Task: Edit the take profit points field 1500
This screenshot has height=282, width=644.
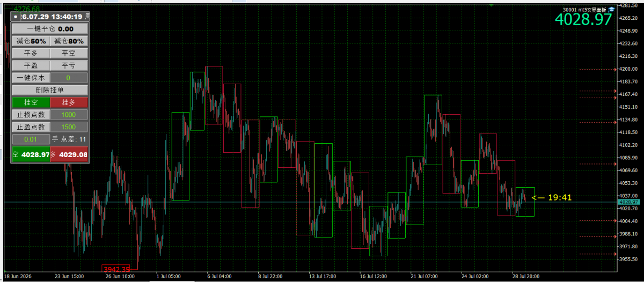Action: click(69, 127)
